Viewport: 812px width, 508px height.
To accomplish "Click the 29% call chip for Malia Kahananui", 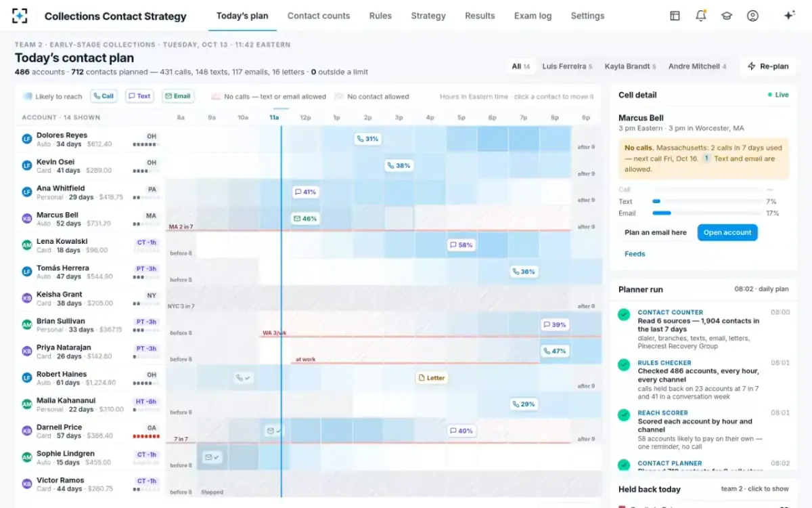I will click(524, 404).
